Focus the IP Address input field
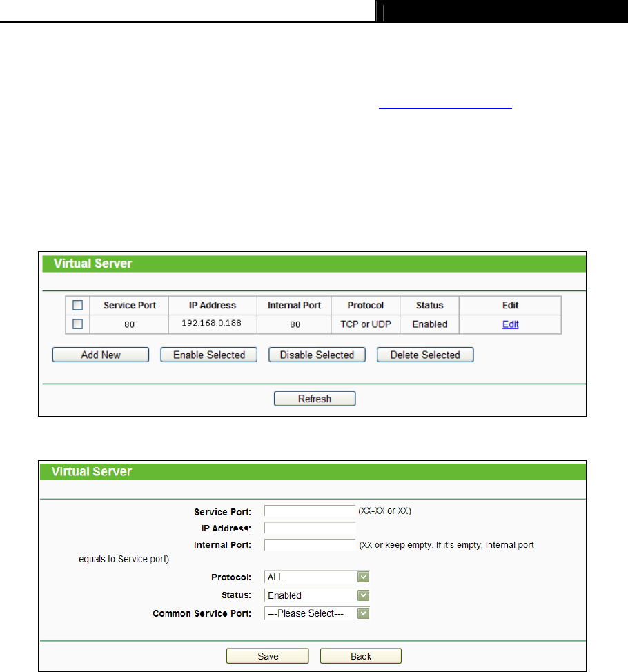Image resolution: width=628 pixels, height=672 pixels. [x=310, y=528]
